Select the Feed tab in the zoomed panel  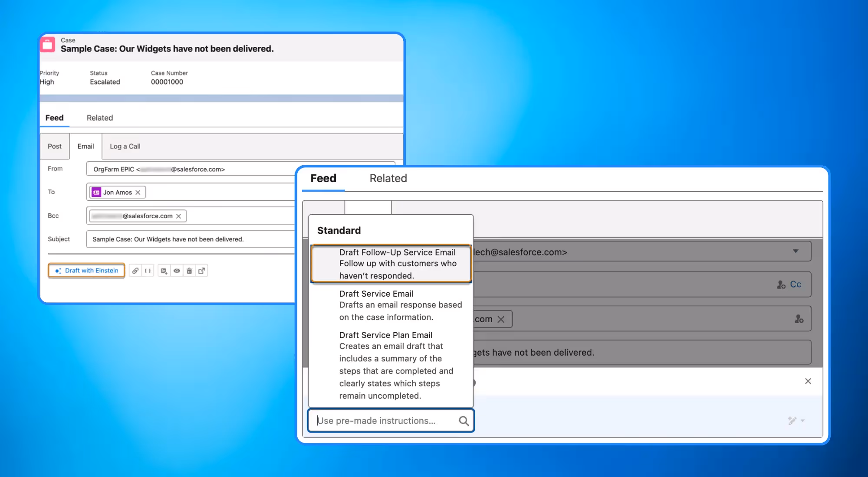323,178
